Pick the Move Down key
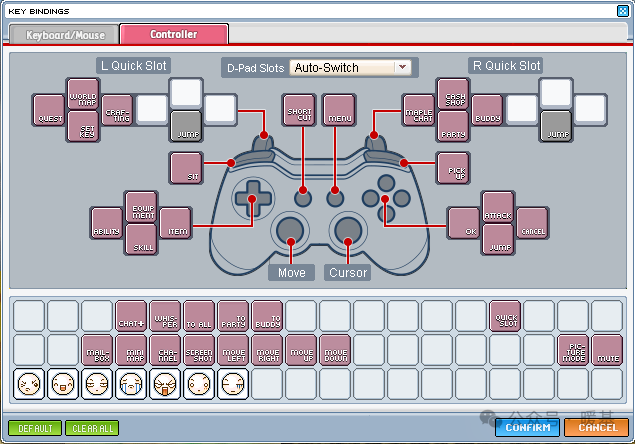The width and height of the screenshot is (635, 444). tap(335, 350)
